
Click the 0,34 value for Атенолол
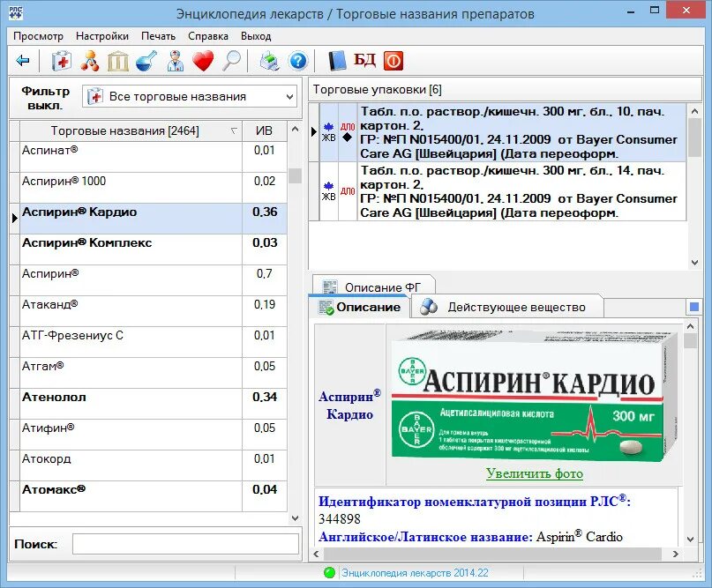pos(265,404)
